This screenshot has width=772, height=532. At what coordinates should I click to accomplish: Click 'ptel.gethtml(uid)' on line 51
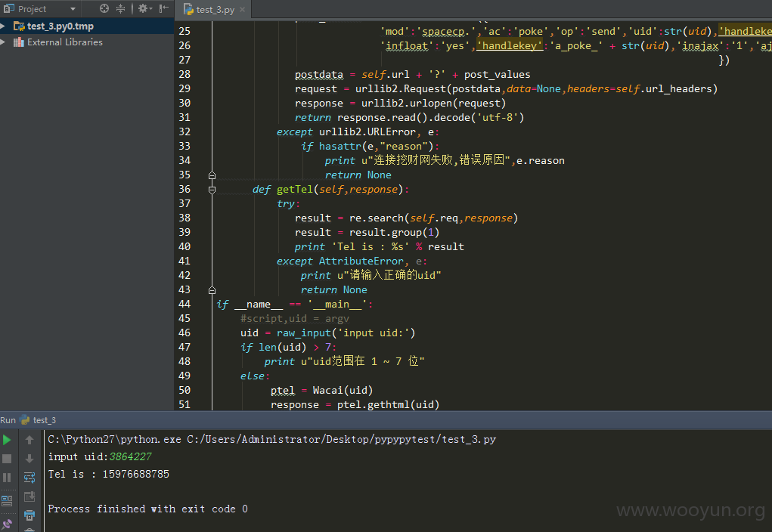[x=388, y=405]
